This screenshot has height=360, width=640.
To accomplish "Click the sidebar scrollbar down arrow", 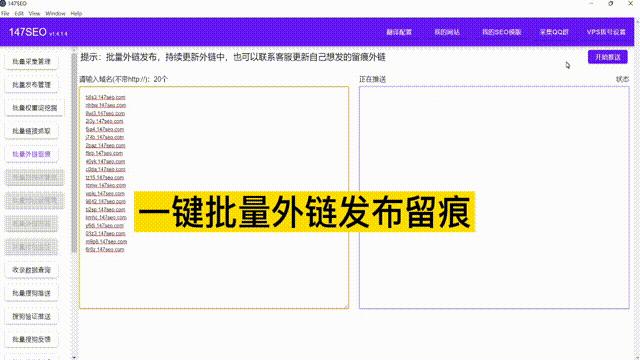I will point(74,358).
